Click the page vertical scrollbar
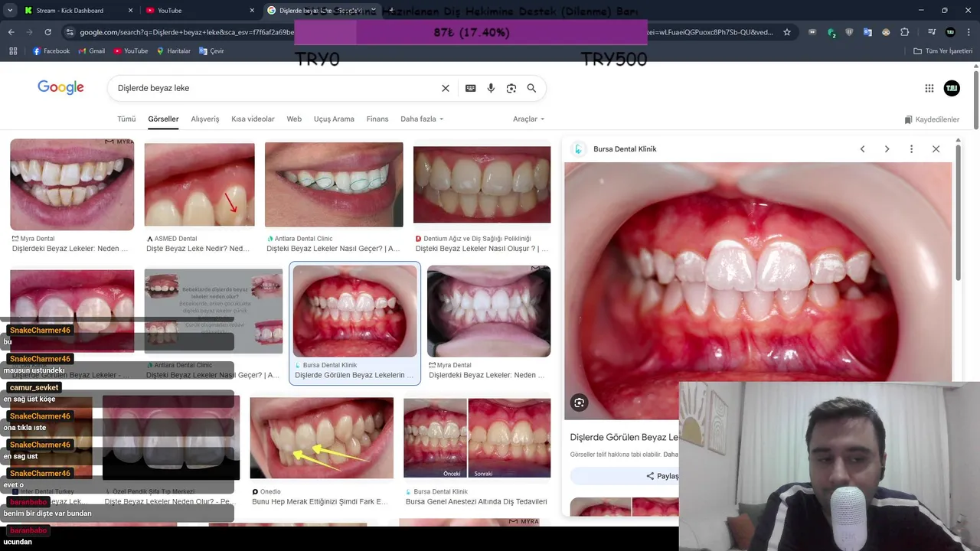The image size is (980, 551). [x=976, y=99]
